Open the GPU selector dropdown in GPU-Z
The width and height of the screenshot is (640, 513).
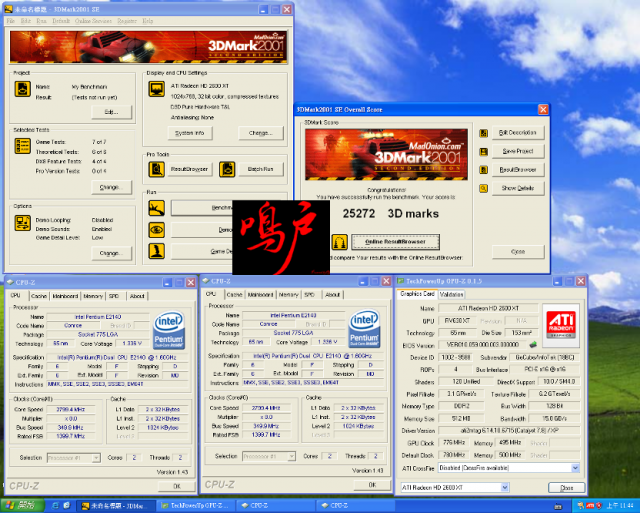[x=505, y=487]
